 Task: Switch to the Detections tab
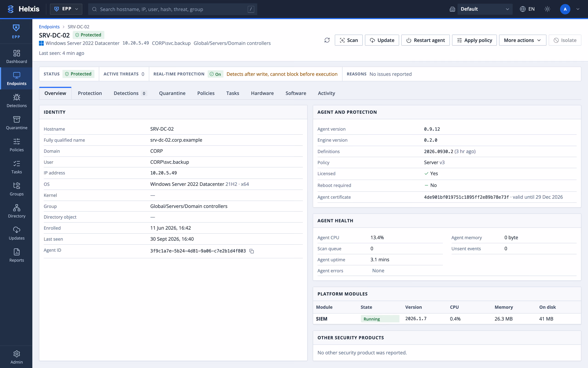130,93
